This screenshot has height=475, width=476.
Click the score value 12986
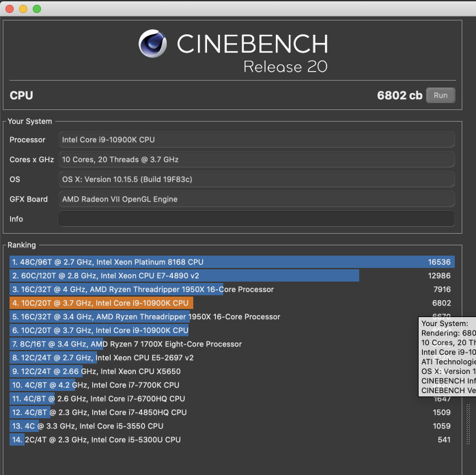pyautogui.click(x=439, y=275)
